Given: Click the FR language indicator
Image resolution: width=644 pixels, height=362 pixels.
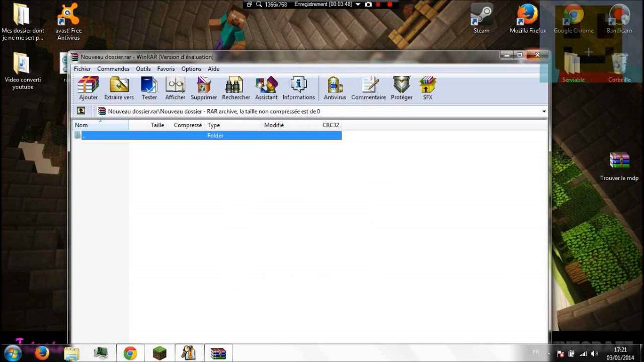Looking at the screenshot, I should tap(535, 352).
